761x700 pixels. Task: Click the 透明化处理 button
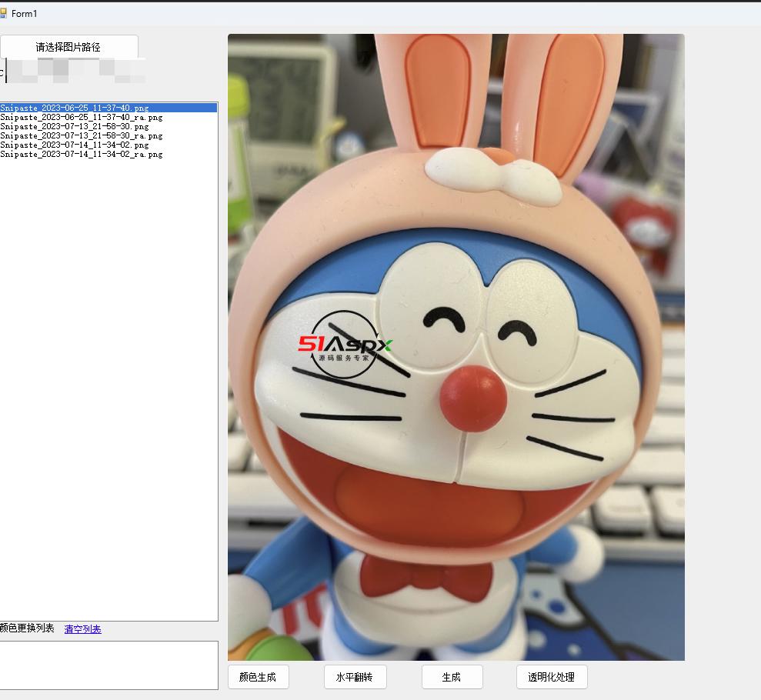tap(551, 677)
